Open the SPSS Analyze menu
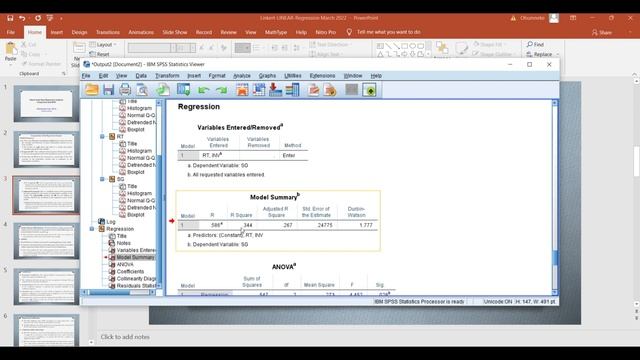Screen dimensions: 640x360 (x=242, y=76)
